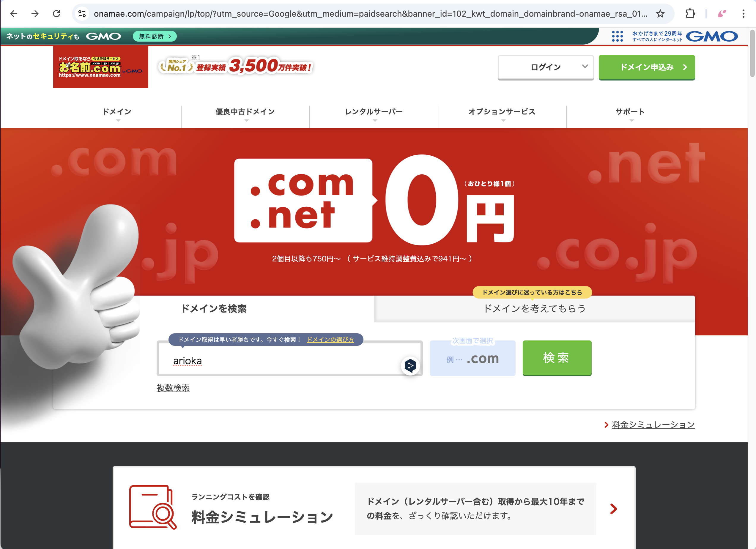
Task: Click the swap arrow icon in search field
Action: click(x=410, y=365)
